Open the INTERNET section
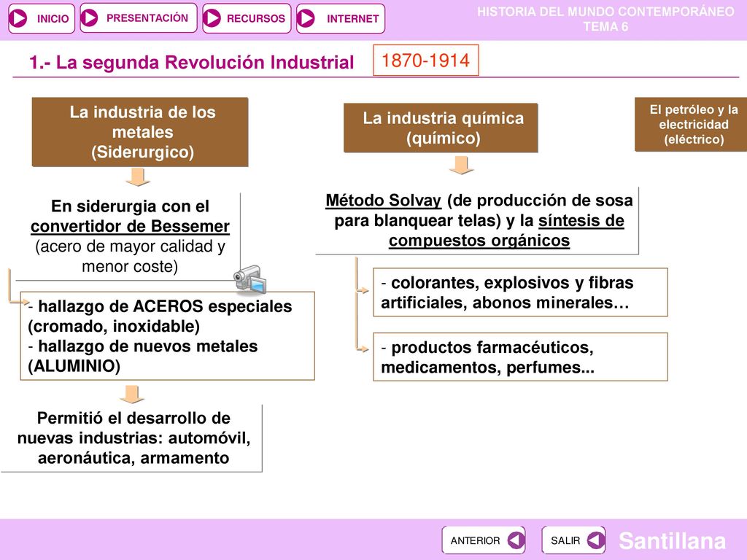This screenshot has width=747, height=560. 341,18
